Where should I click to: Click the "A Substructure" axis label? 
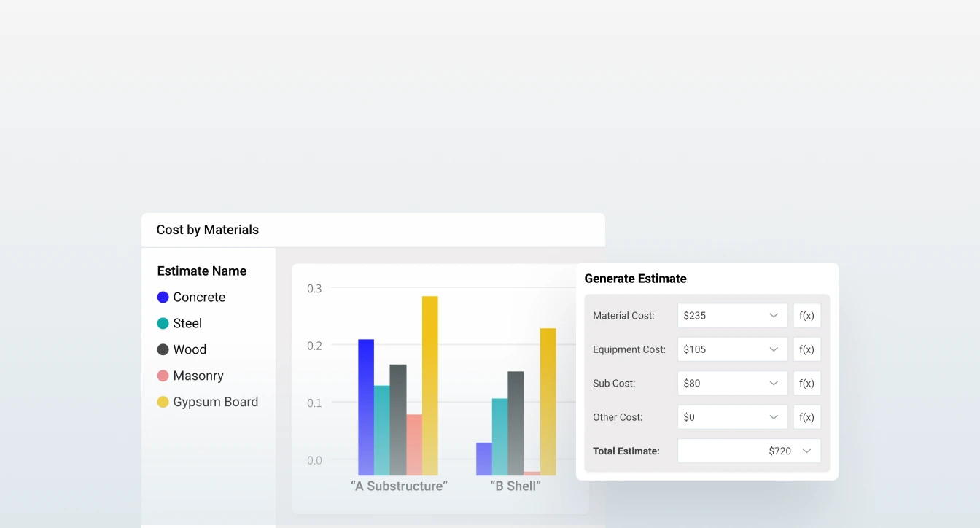point(399,486)
